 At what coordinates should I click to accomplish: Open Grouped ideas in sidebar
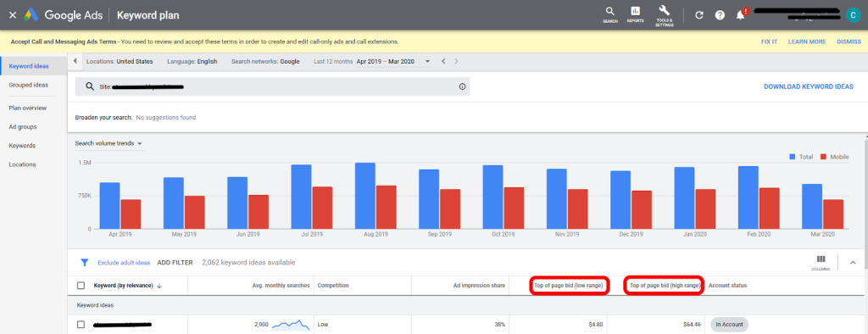(28, 85)
